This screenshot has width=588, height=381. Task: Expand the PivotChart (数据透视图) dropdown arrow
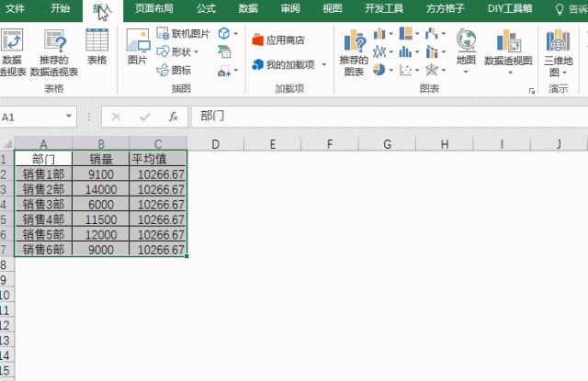tap(510, 73)
